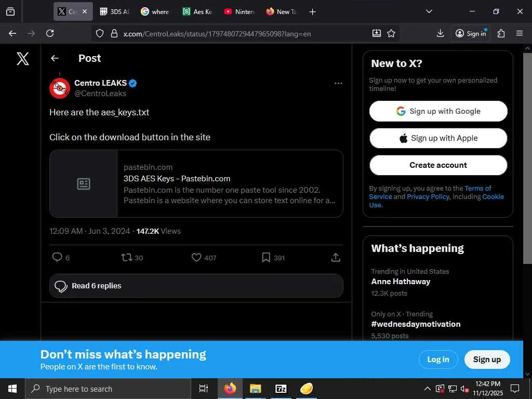Reload the page with the refresh icon

point(50,33)
